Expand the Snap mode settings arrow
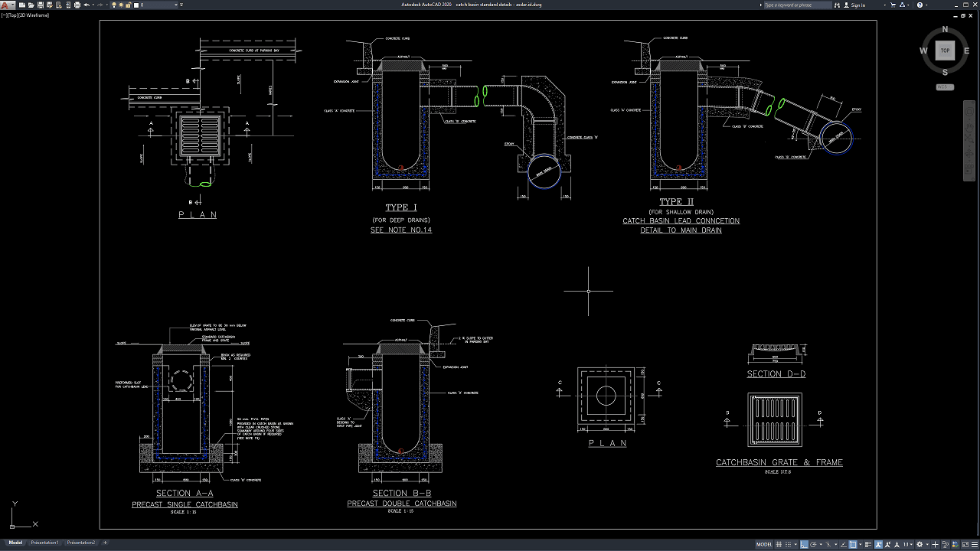 click(795, 544)
